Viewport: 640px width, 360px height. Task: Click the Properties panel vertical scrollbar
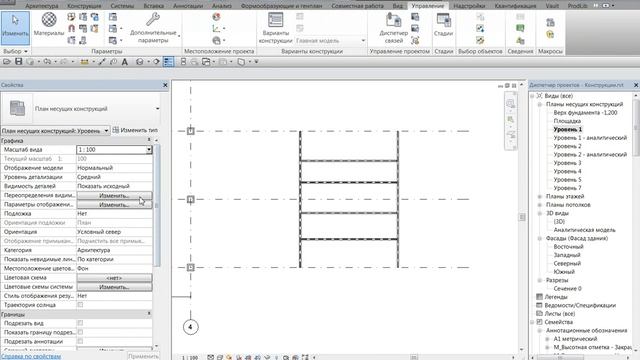[x=156, y=205]
